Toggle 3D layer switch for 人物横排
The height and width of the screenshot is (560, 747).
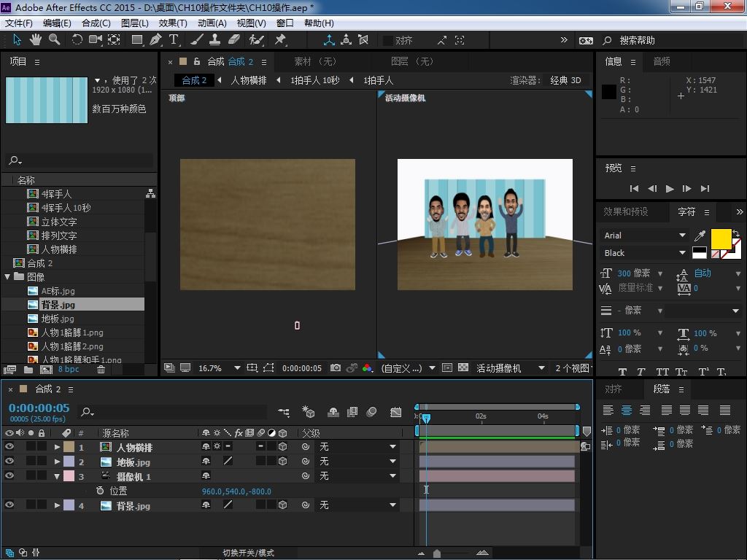[x=282, y=447]
